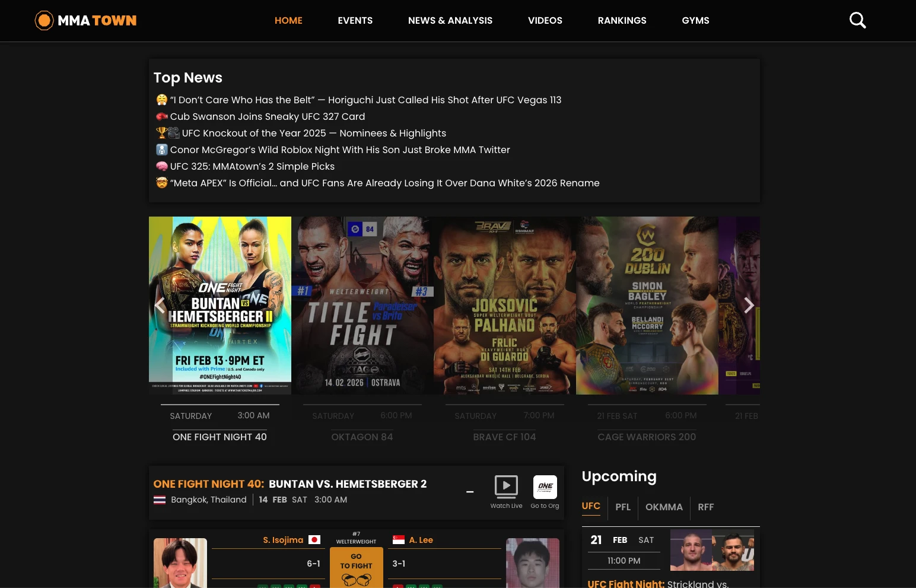Open Cub Swanson UFC 327 article

268,116
